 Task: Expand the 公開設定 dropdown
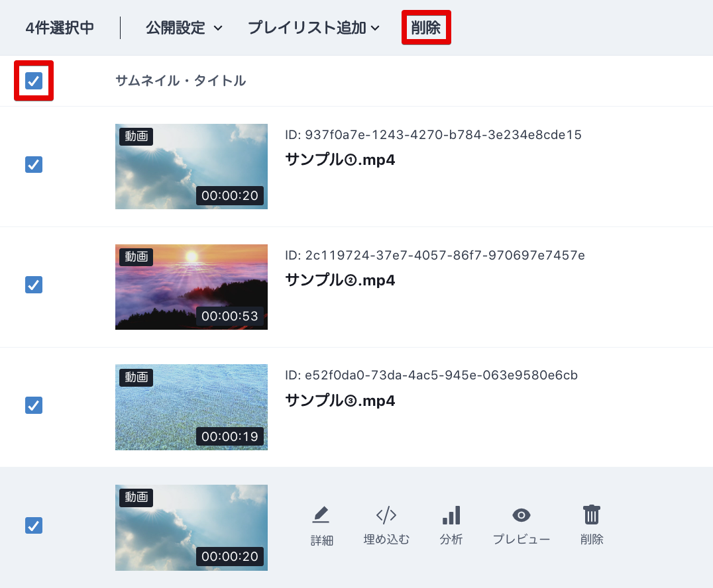[184, 28]
